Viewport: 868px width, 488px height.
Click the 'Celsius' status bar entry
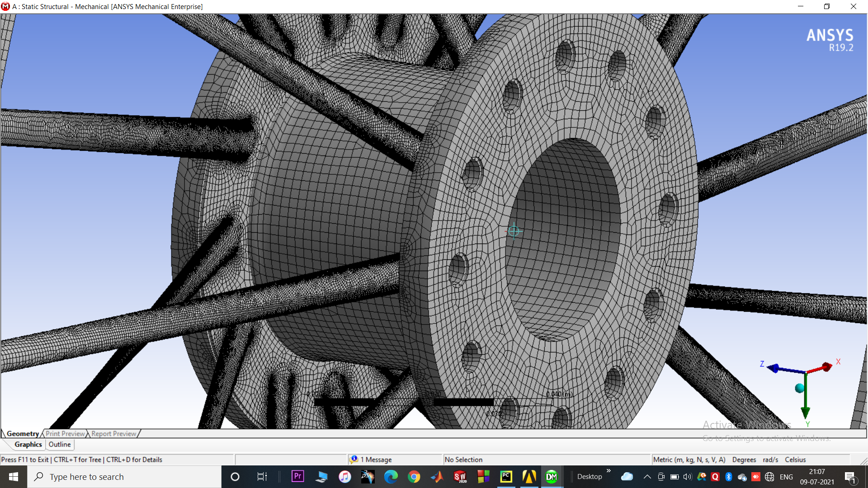point(795,460)
